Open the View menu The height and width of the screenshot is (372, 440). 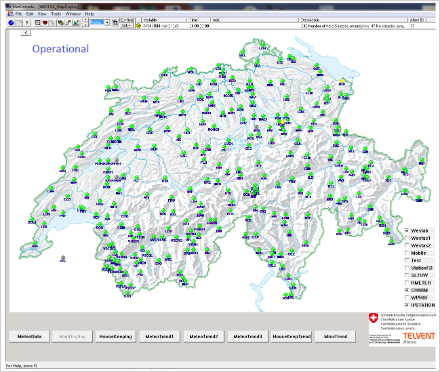[42, 14]
